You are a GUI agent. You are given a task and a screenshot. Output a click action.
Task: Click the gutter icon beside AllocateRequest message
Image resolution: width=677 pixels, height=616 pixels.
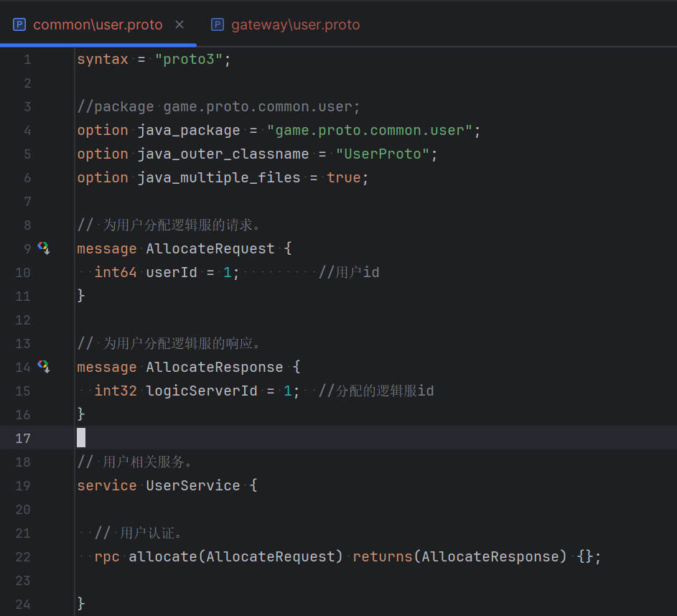(x=44, y=248)
